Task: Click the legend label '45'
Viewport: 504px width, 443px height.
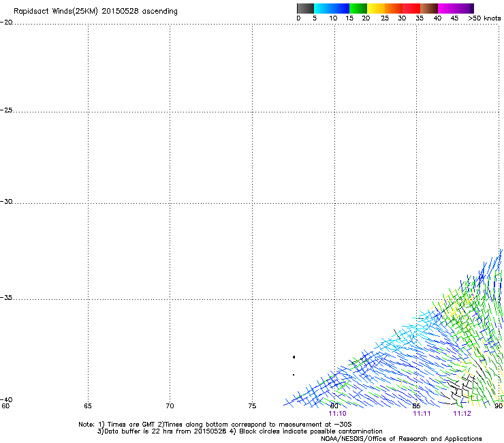Action: (454, 18)
